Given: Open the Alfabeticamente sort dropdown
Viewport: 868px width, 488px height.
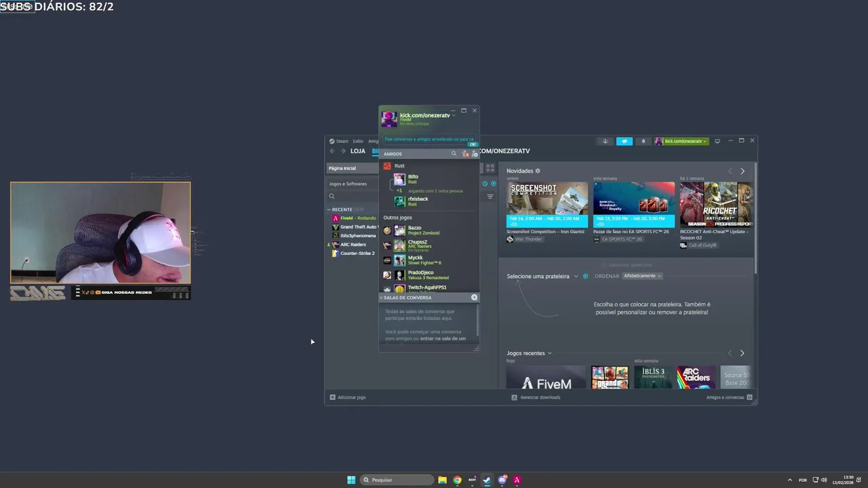Looking at the screenshot, I should (642, 276).
